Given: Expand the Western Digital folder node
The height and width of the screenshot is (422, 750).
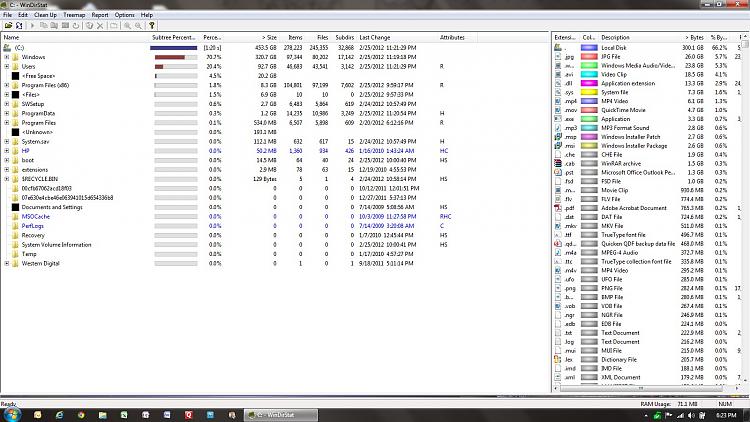Looking at the screenshot, I should tap(7, 263).
